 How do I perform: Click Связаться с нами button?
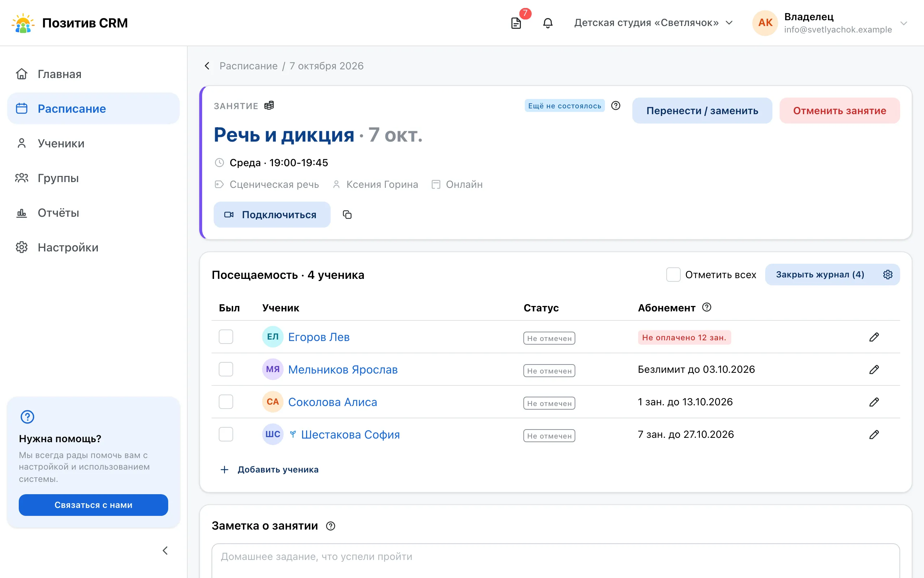(93, 505)
